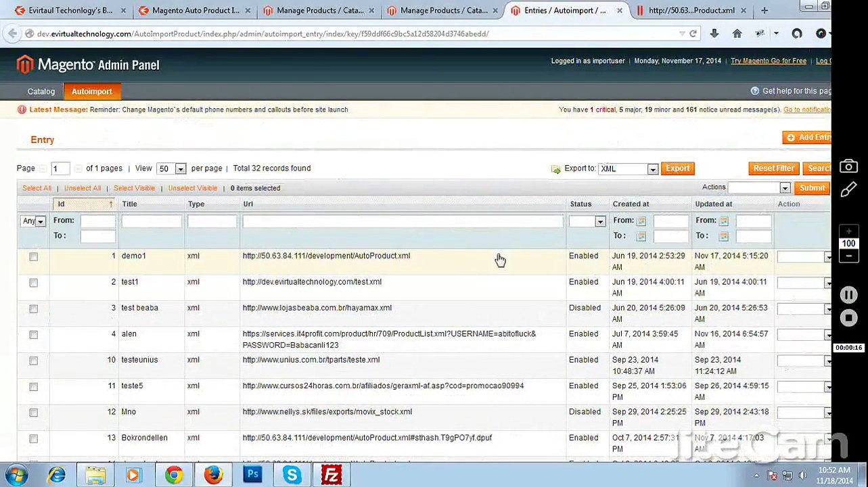This screenshot has width=868, height=487.
Task: Open the Status column filter dropdown
Action: [587, 221]
